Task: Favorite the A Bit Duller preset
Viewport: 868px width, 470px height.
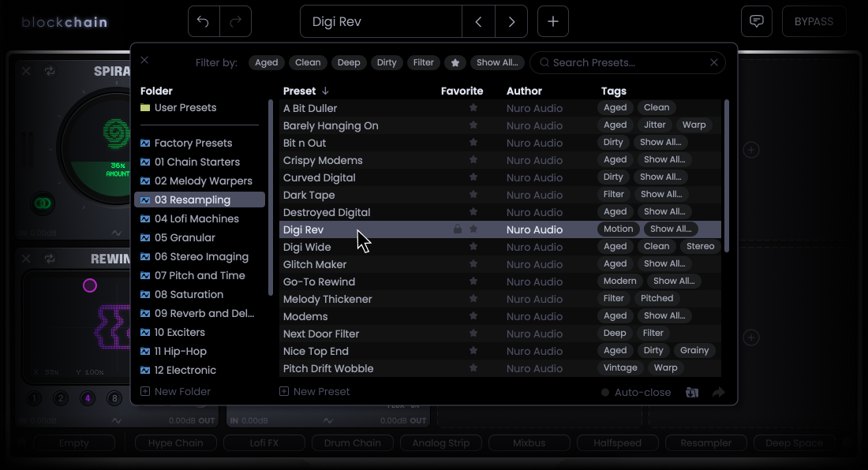Action: pos(473,108)
